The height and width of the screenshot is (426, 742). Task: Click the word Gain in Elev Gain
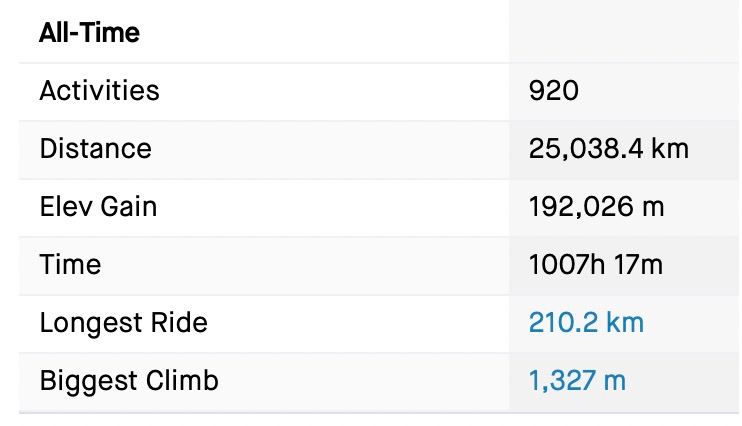tap(127, 207)
